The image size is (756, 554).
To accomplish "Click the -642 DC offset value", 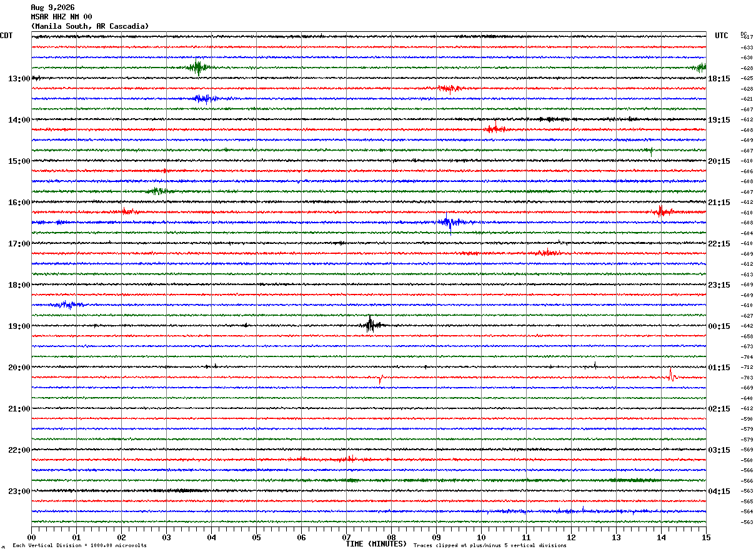I will 747,326.
